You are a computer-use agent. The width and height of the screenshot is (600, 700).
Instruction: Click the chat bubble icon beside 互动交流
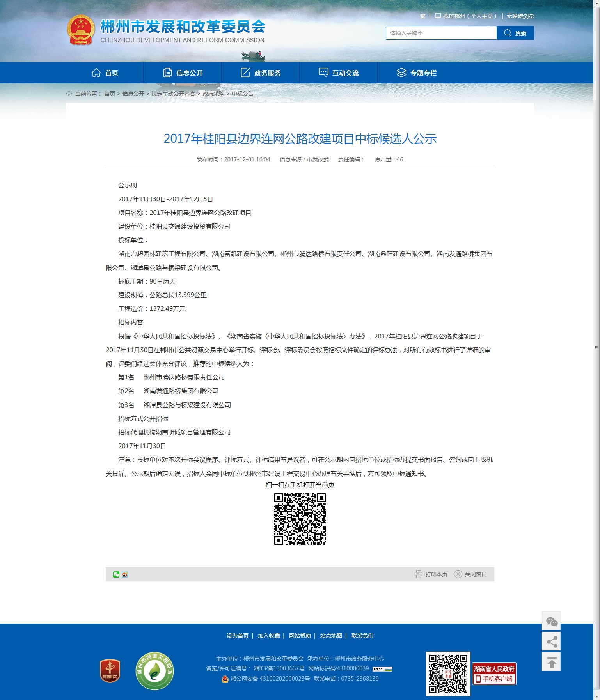click(x=323, y=73)
